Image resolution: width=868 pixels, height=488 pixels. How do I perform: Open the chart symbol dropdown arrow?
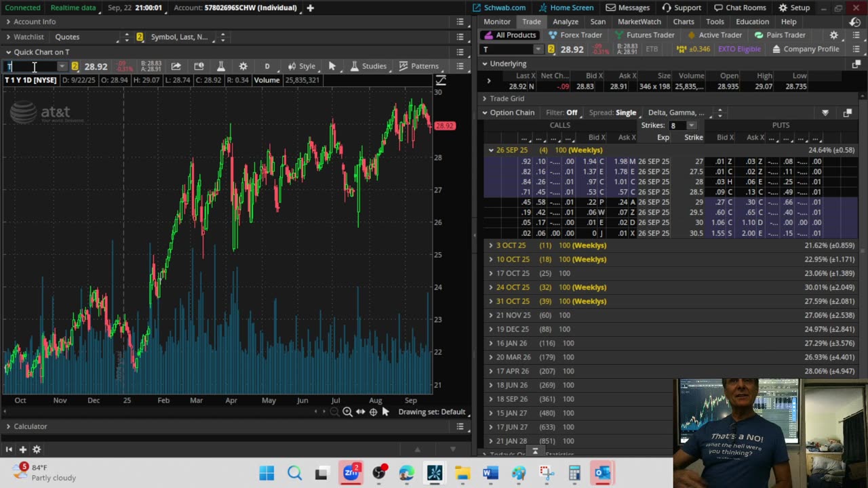(x=62, y=66)
